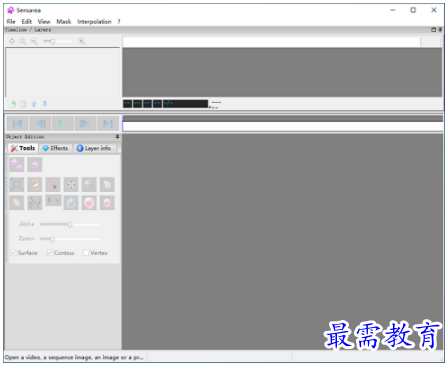Pin the Object Edition panel

pos(117,137)
